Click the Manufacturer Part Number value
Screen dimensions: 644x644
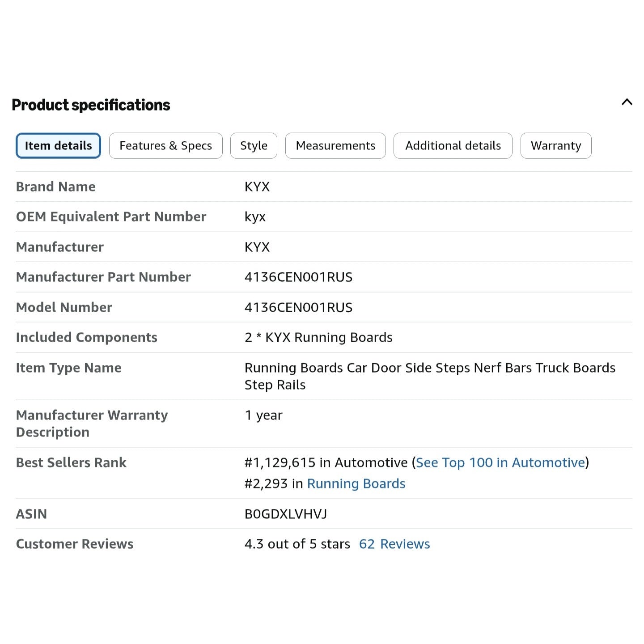(x=298, y=277)
